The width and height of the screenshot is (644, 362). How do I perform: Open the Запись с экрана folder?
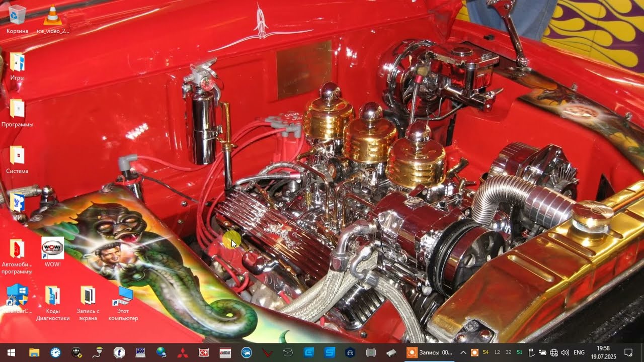click(x=88, y=303)
